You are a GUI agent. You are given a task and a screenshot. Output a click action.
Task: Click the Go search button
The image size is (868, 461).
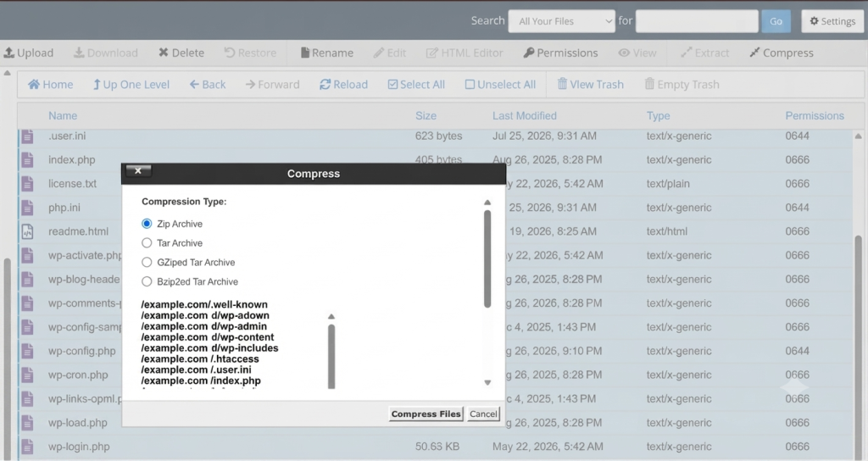[776, 21]
